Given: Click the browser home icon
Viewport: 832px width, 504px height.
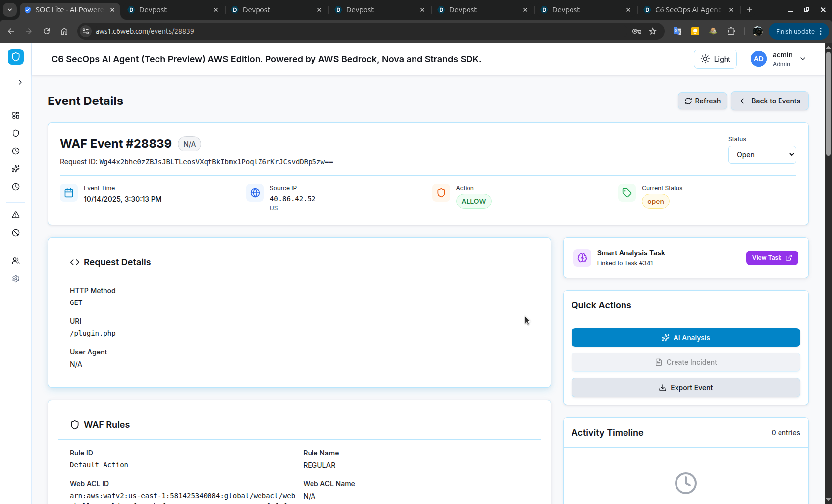Looking at the screenshot, I should click(64, 31).
